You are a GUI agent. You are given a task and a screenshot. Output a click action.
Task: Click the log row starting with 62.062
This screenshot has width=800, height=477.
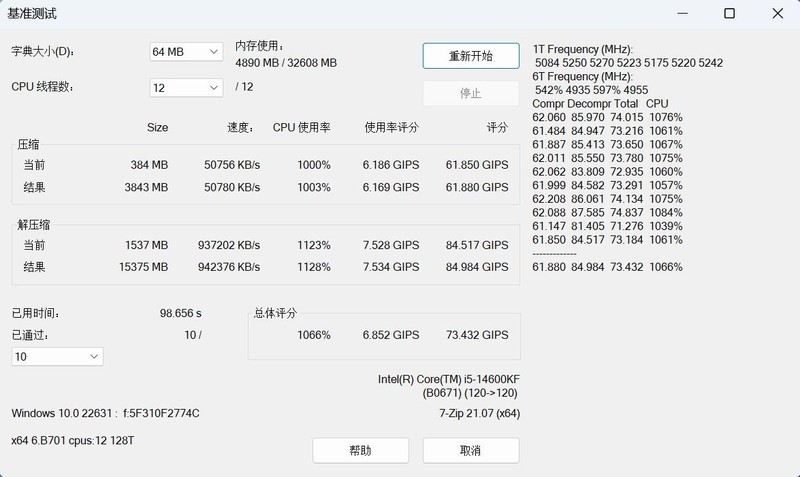[607, 171]
